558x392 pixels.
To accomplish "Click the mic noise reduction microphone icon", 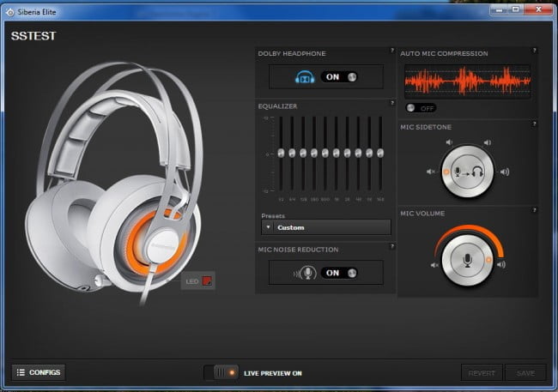I will 306,273.
